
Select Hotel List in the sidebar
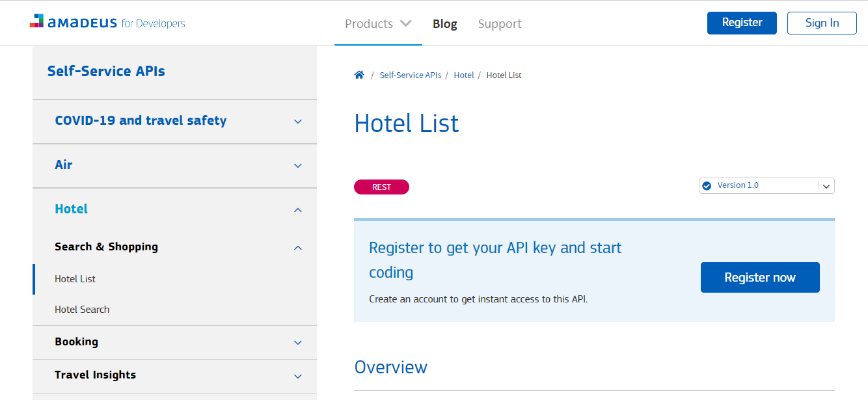pos(75,278)
